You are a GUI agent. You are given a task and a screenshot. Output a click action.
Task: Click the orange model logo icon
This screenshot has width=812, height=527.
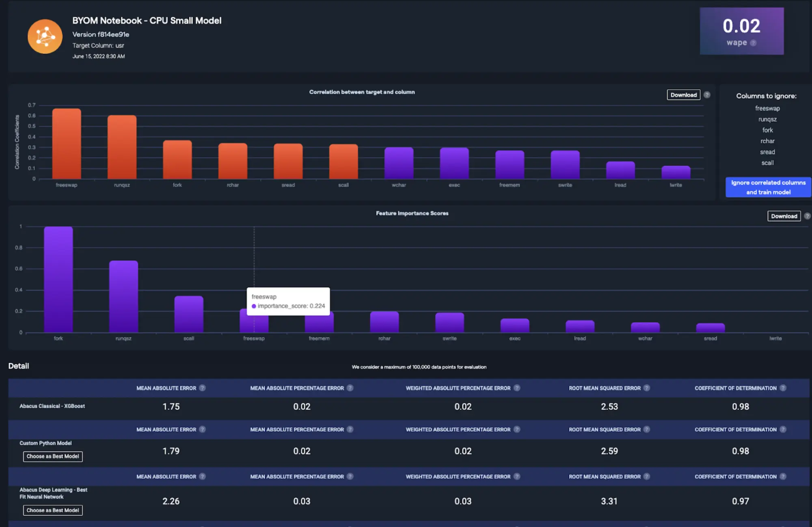45,37
